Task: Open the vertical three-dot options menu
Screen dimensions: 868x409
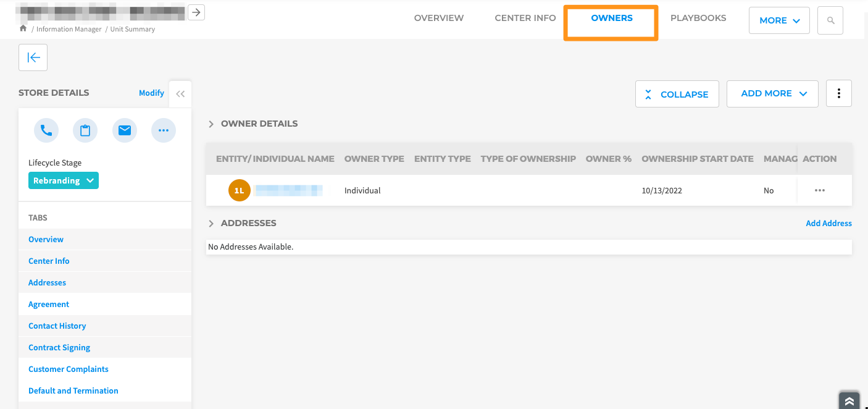Action: [838, 93]
